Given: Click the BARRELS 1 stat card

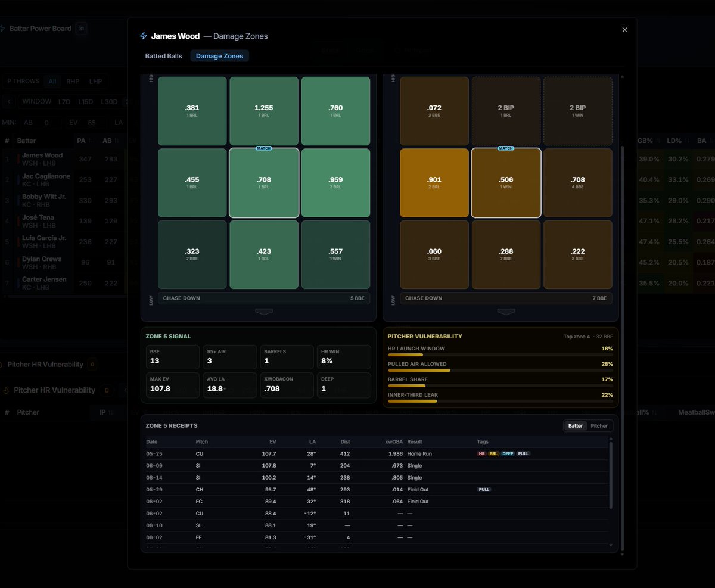Looking at the screenshot, I should (x=288, y=357).
